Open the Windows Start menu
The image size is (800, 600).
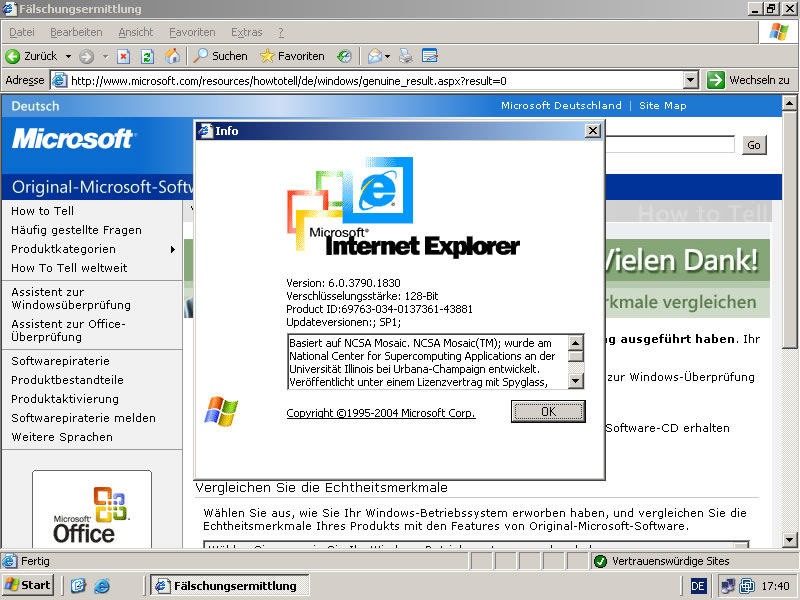coord(28,585)
